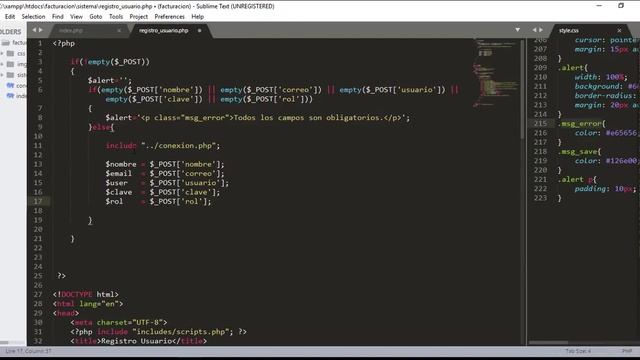Screen dimensions: 640x360
Task: Click the "Registro Usuario" title text
Action: point(136,341)
